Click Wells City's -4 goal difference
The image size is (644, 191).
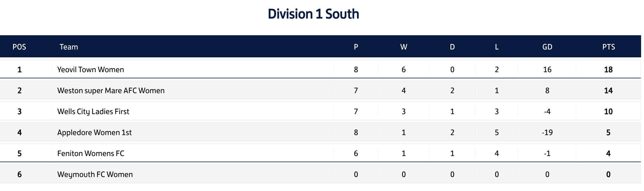[547, 112]
